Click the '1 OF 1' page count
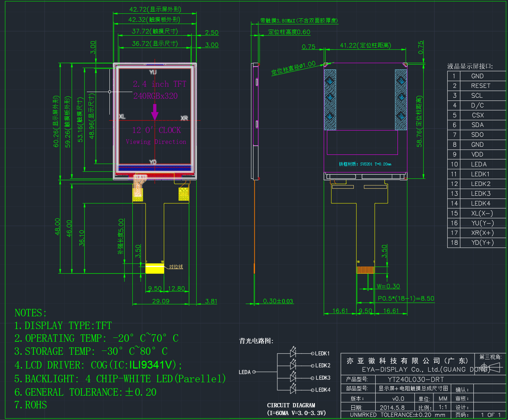This screenshot has width=508, height=420. coord(491,415)
